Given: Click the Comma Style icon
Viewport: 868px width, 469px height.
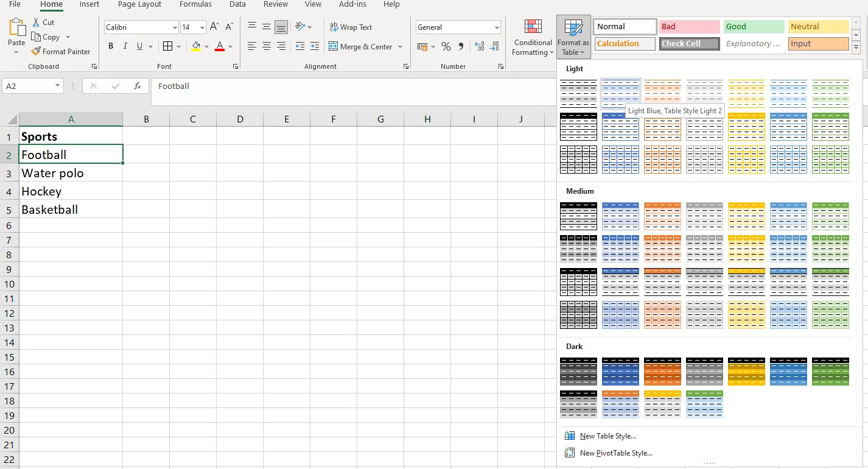Looking at the screenshot, I should (460, 46).
